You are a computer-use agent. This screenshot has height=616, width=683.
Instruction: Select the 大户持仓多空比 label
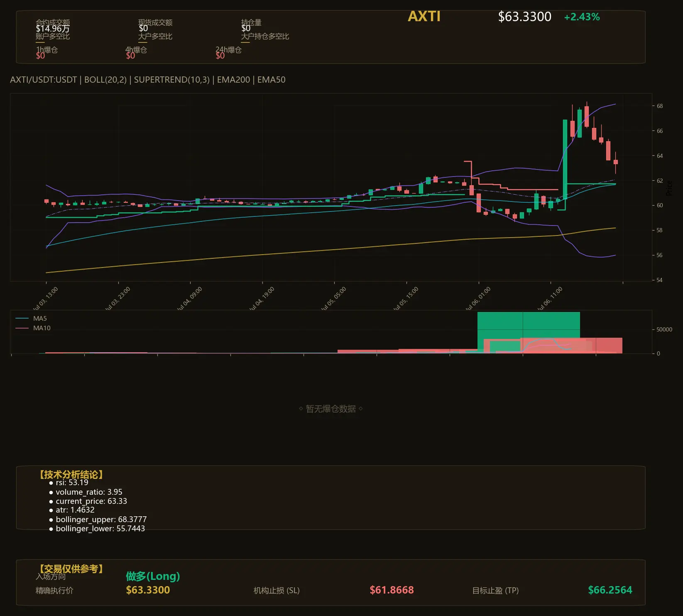265,36
